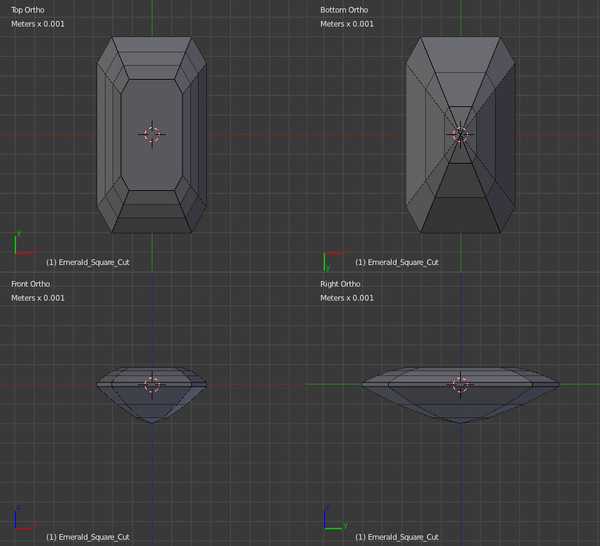Click the 3D cursor in Front Ortho view

point(152,385)
